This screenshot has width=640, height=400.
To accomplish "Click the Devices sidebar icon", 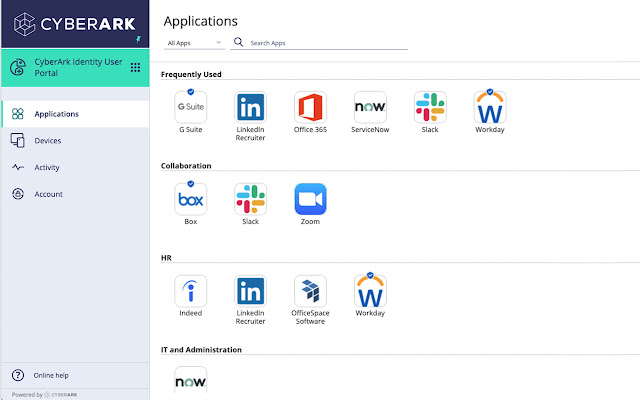I will pyautogui.click(x=18, y=140).
